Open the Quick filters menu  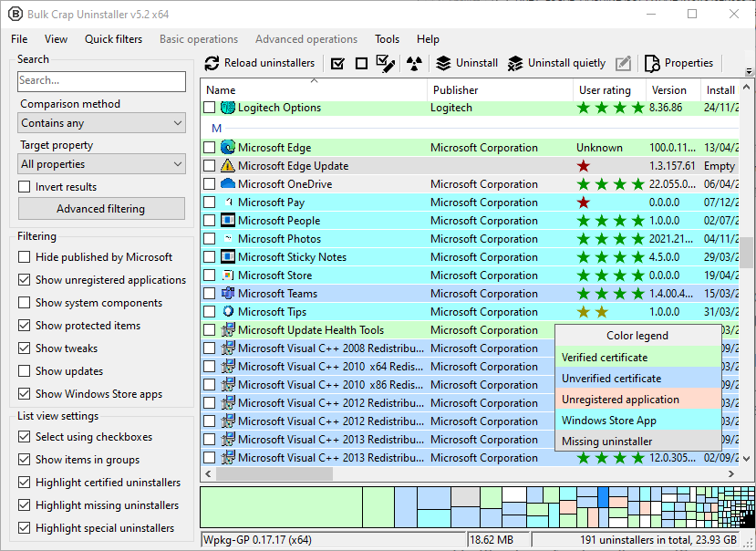113,39
